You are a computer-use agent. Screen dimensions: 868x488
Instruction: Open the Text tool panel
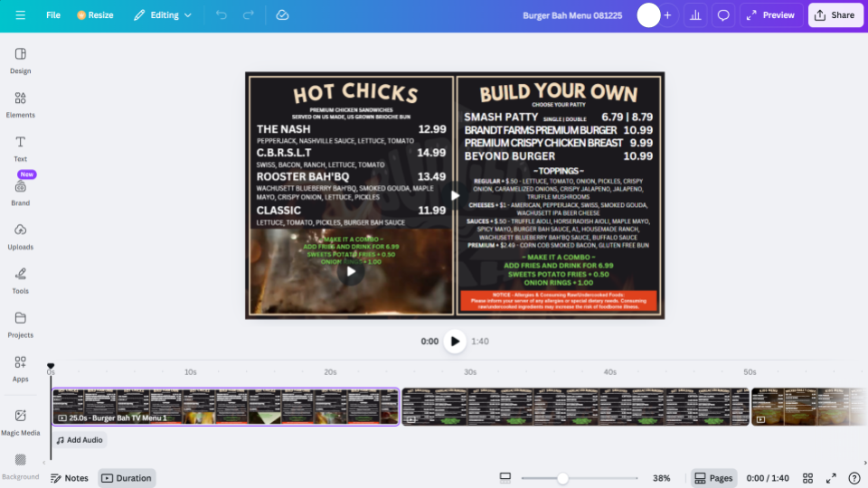click(20, 148)
